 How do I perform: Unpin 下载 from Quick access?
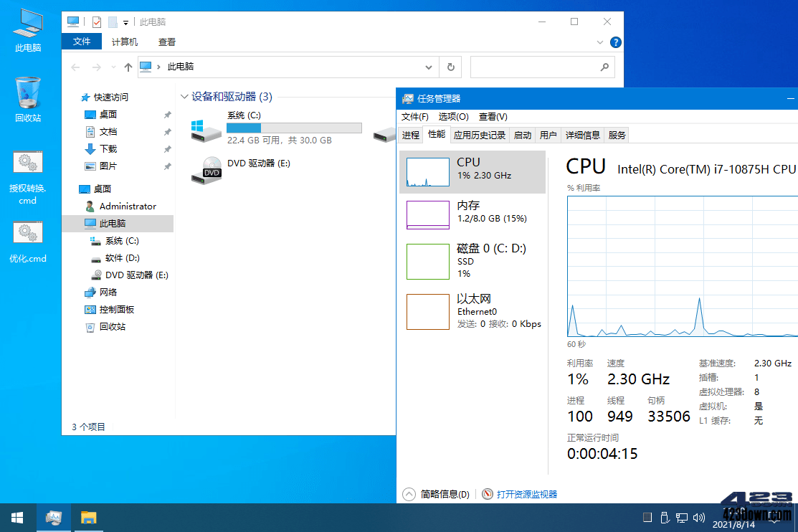click(166, 148)
